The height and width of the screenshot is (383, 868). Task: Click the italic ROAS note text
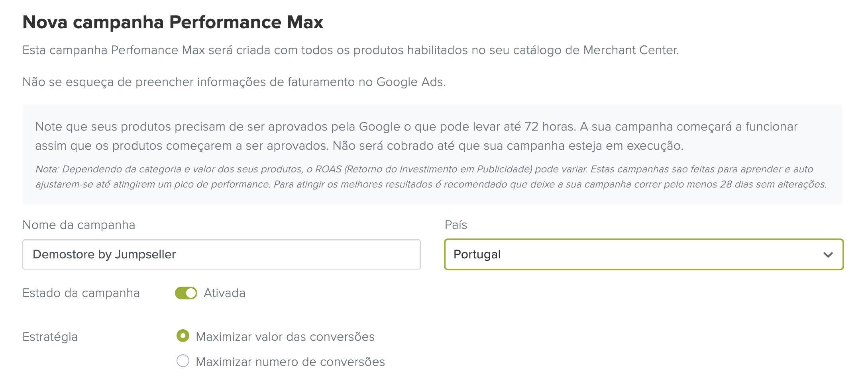pyautogui.click(x=430, y=177)
